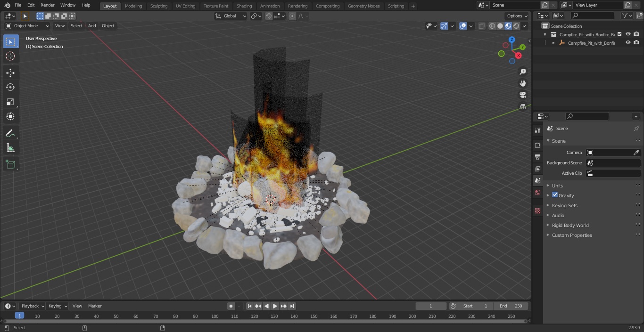Open the Add menu in viewport header

click(92, 26)
